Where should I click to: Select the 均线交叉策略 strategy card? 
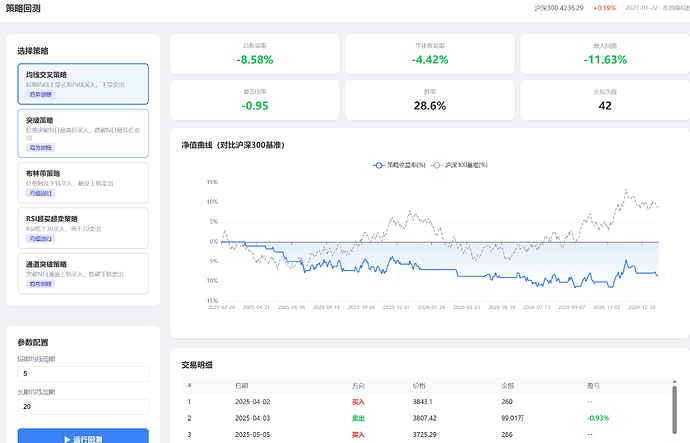(x=83, y=84)
